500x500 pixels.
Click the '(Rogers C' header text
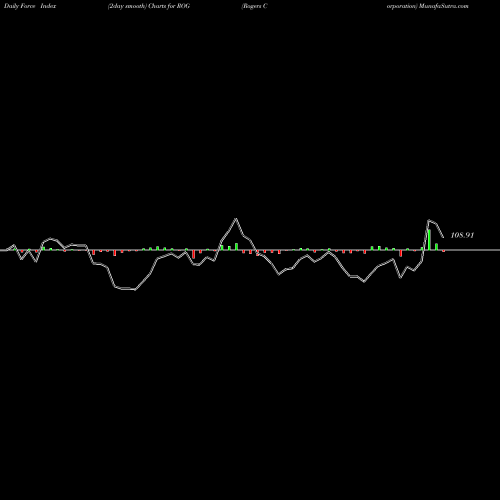point(254,6)
